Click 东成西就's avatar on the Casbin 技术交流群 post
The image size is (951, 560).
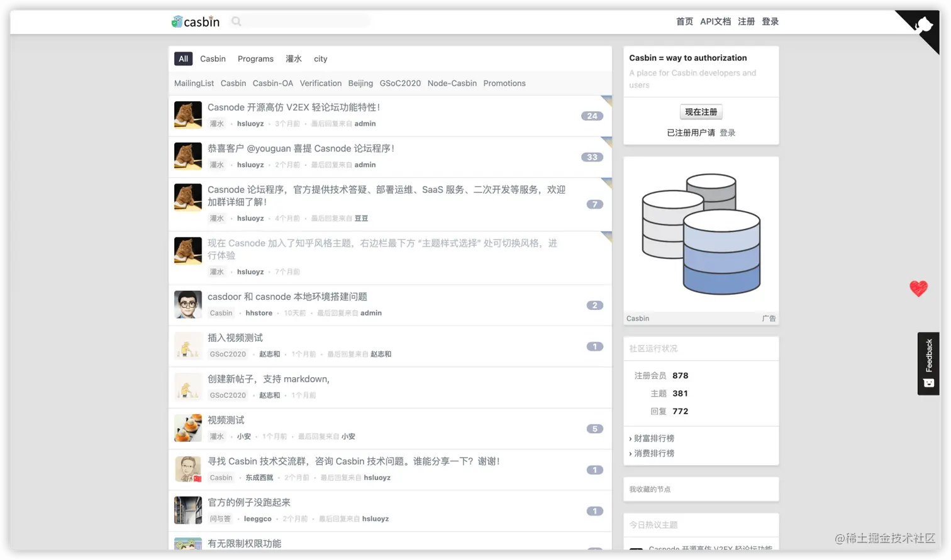coord(188,469)
